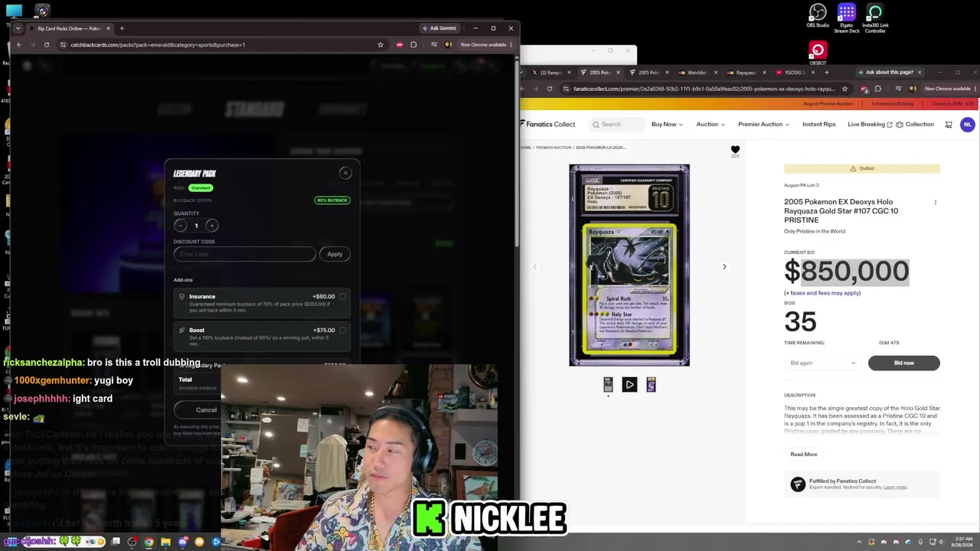Play the card video thumbnail
This screenshot has height=551, width=980.
[629, 384]
